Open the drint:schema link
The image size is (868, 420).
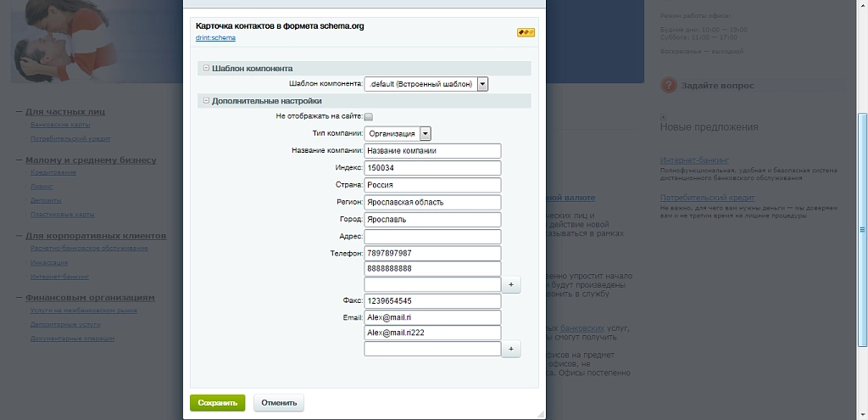click(215, 37)
